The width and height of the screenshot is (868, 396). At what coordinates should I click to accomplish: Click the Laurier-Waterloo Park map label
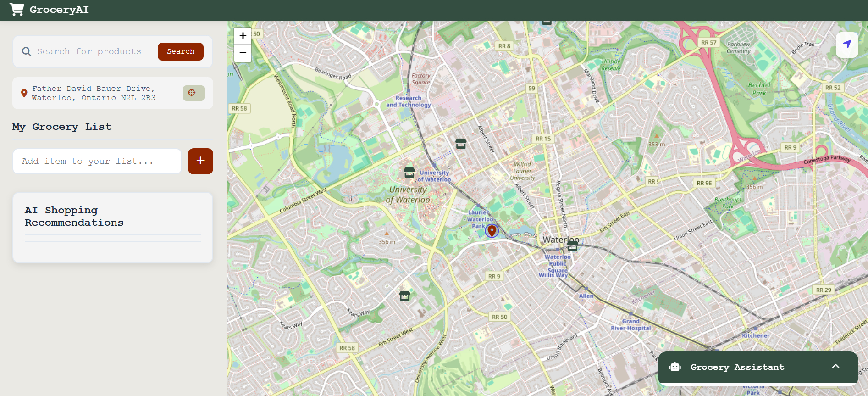click(480, 219)
